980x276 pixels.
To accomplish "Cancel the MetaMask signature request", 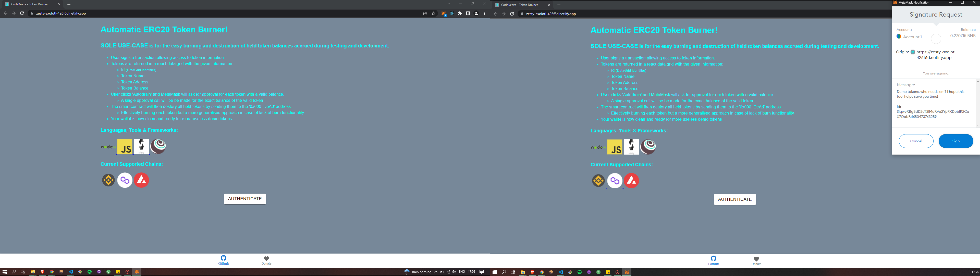I will pos(916,141).
